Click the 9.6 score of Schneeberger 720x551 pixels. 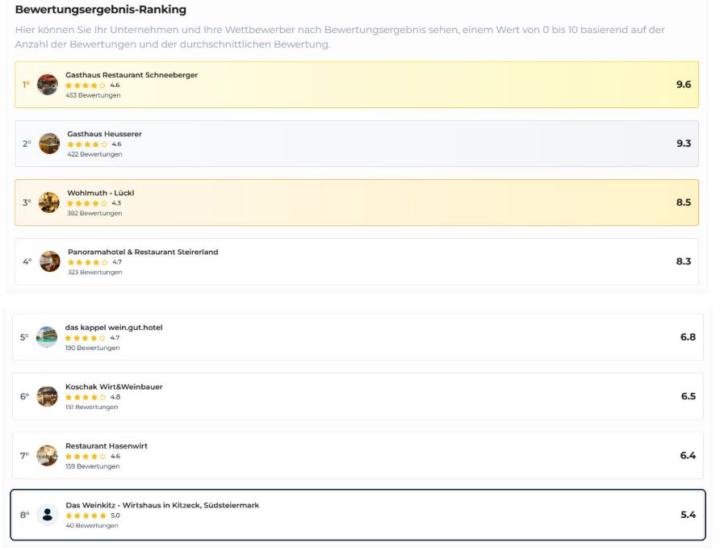click(683, 84)
